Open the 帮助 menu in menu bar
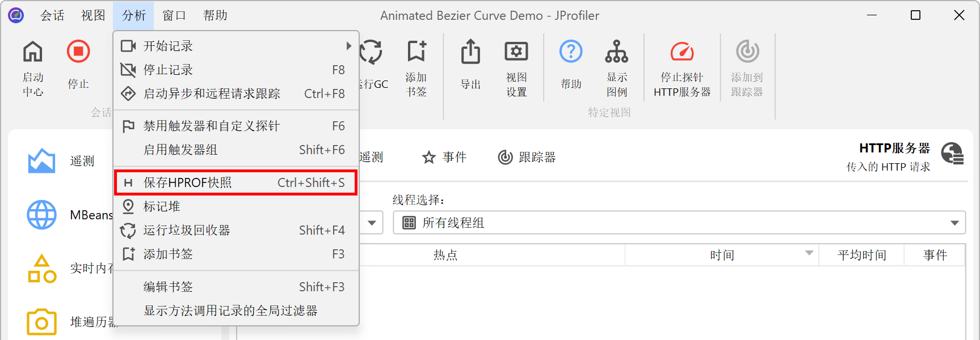 click(215, 15)
